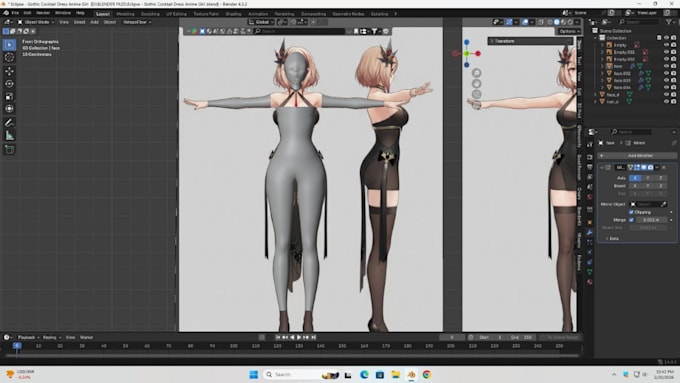This screenshot has height=383, width=680.
Task: Select the Scale tool
Action: (x=9, y=96)
